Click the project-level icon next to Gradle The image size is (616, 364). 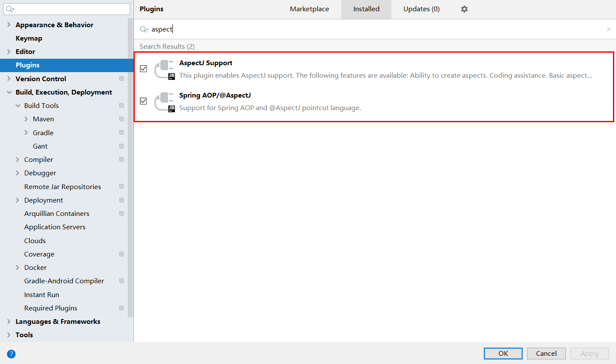coord(121,133)
